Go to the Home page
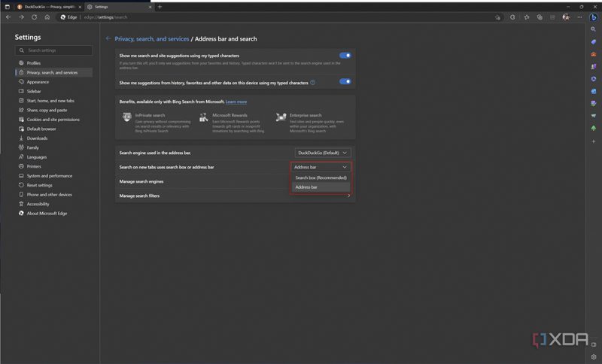 click(47, 17)
